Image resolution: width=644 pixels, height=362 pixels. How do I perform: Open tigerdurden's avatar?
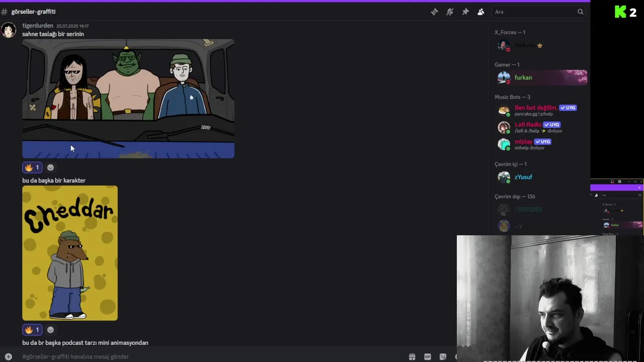click(9, 30)
